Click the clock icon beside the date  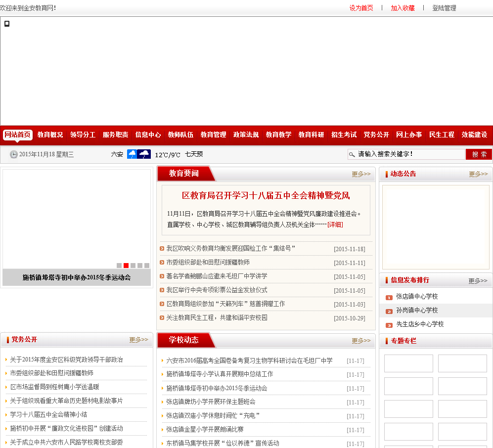pyautogui.click(x=13, y=154)
